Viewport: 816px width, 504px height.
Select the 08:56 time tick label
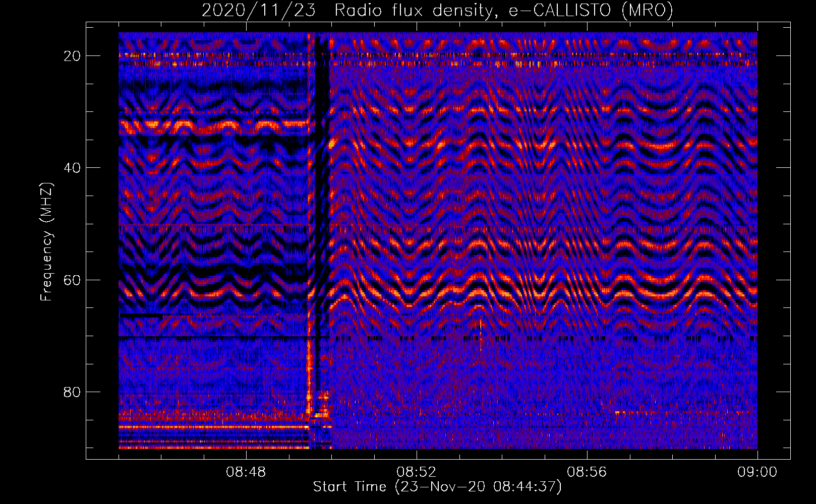pyautogui.click(x=587, y=472)
